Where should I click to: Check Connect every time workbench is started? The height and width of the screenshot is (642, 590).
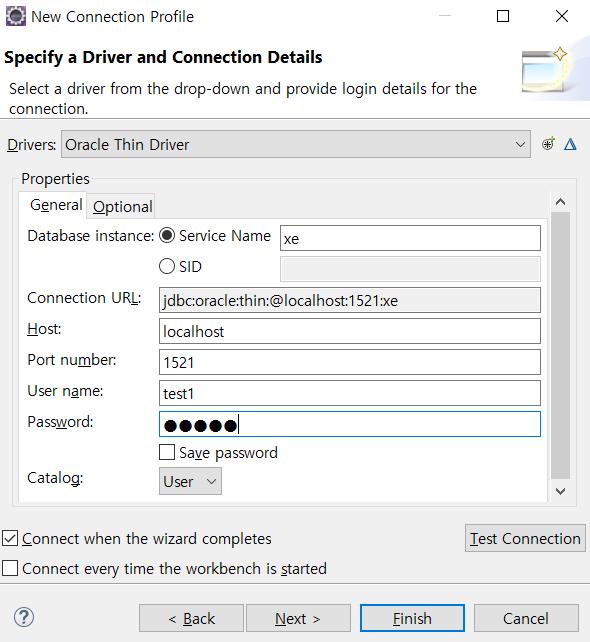point(10,568)
